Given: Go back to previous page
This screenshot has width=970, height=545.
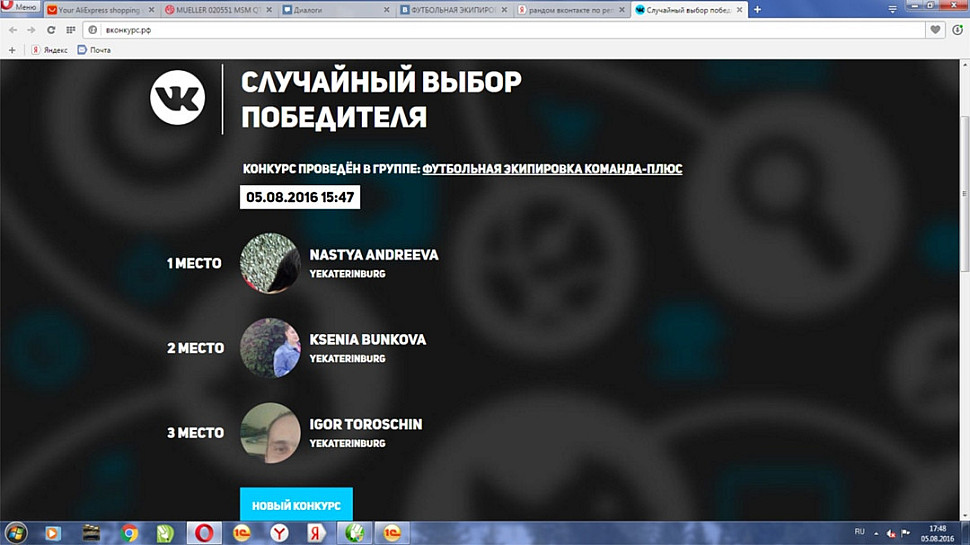Looking at the screenshot, I should point(12,30).
